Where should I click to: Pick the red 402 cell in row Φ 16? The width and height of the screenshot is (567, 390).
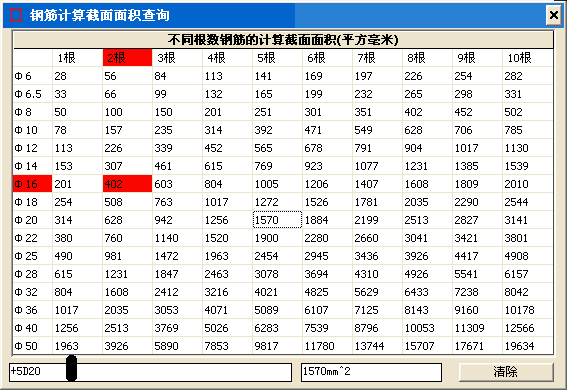coord(127,184)
